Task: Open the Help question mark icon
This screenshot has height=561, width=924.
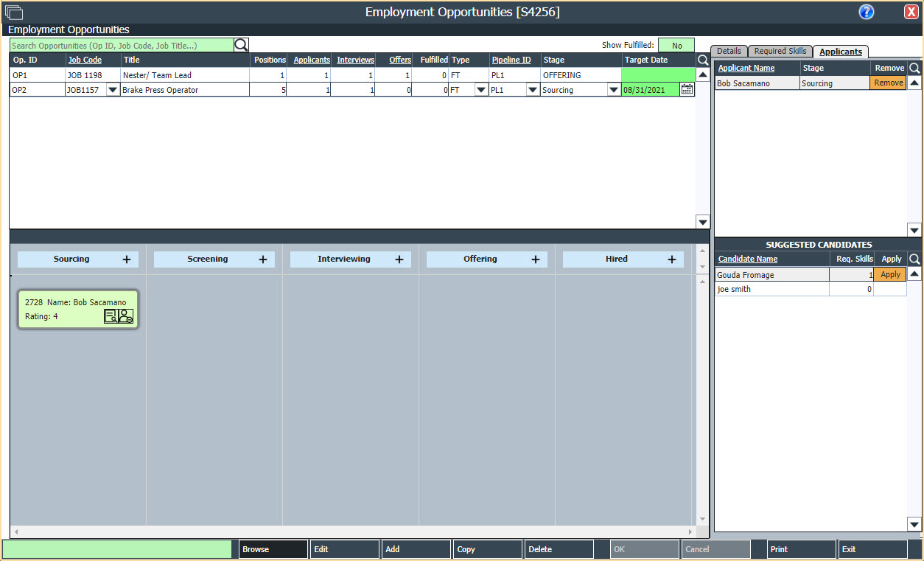Action: 866,11
